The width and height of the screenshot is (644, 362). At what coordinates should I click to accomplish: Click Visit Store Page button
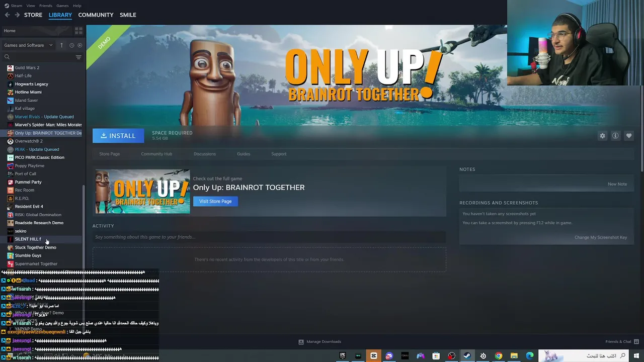215,201
